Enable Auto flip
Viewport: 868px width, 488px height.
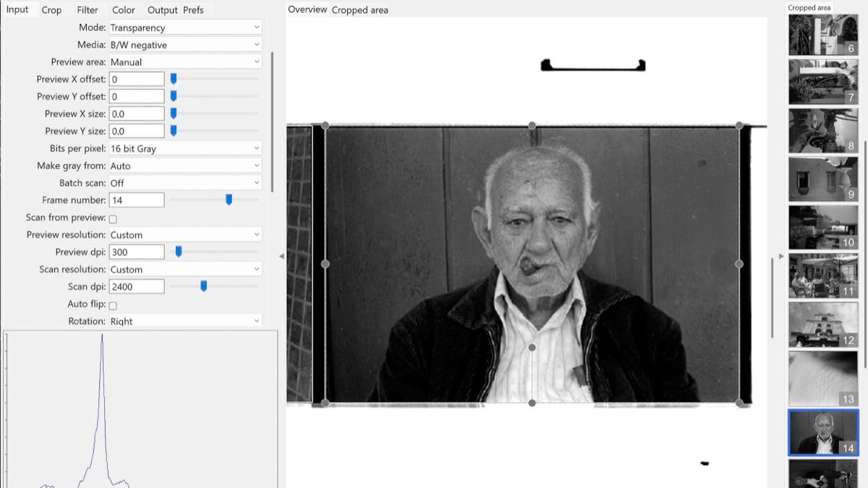[x=113, y=305]
